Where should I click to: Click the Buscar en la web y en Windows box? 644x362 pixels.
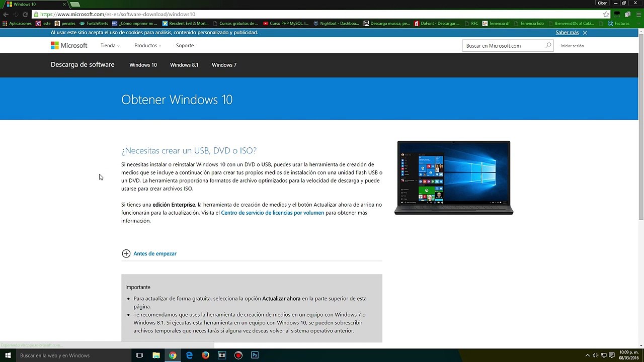point(73,355)
